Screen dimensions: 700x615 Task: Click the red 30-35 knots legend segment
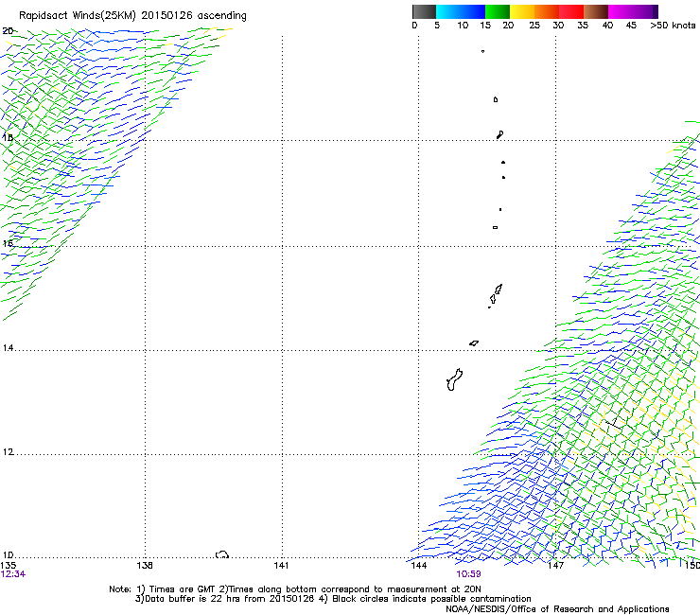571,11
